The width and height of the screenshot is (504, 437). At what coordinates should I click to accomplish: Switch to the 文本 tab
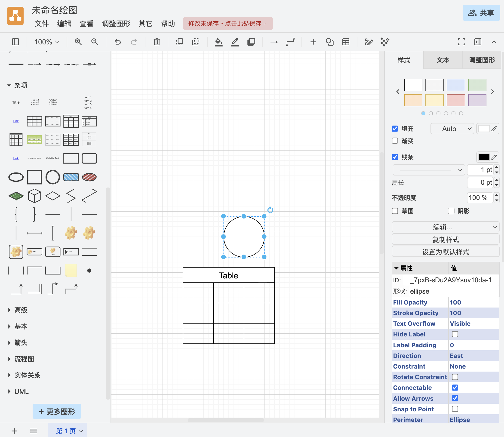pyautogui.click(x=443, y=60)
